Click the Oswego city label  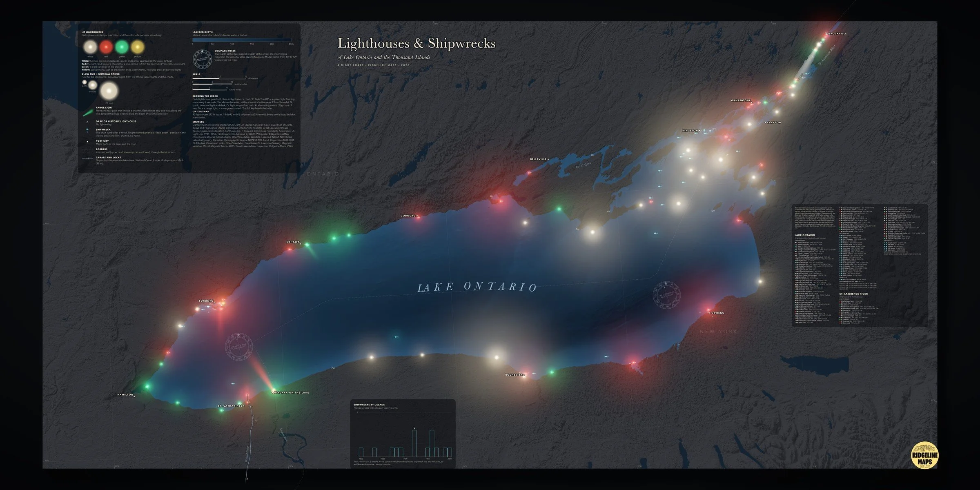(x=717, y=313)
